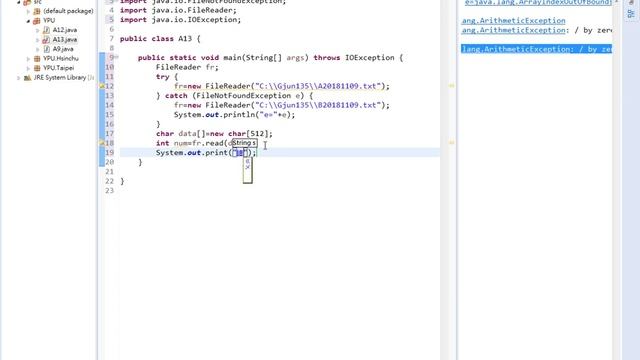
Task: Click 'import java.io.FileReader;' on line 4
Action: click(x=178, y=10)
